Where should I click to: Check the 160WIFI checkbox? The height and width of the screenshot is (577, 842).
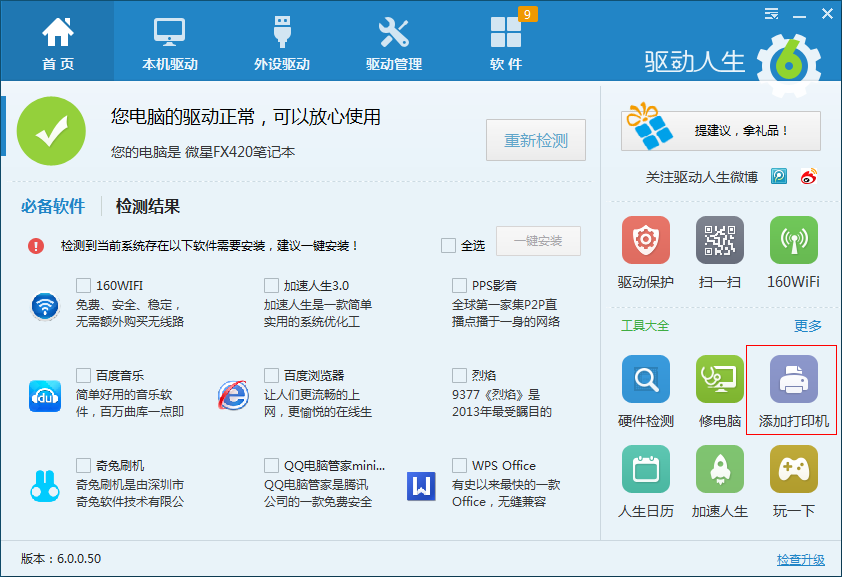pyautogui.click(x=83, y=285)
